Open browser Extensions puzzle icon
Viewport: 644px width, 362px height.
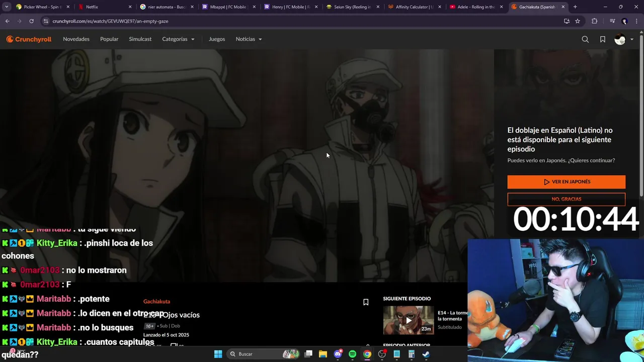tap(594, 21)
